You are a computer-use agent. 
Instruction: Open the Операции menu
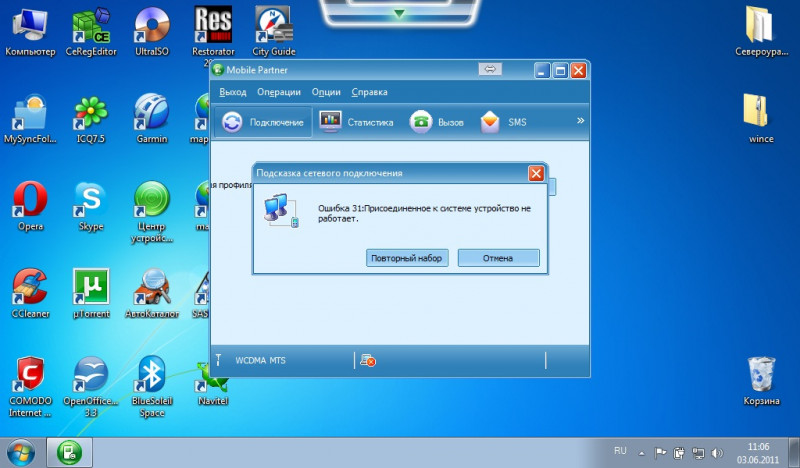279,92
